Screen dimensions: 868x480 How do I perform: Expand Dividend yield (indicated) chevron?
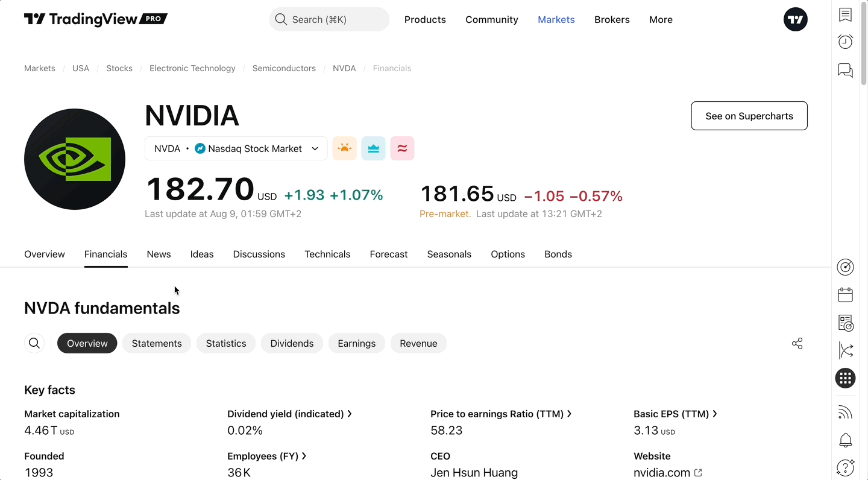[350, 414]
